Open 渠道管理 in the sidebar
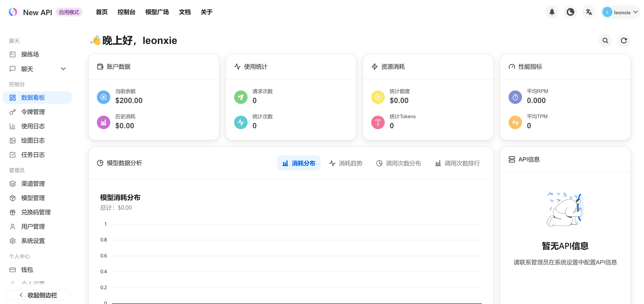The image size is (644, 304). click(x=33, y=184)
